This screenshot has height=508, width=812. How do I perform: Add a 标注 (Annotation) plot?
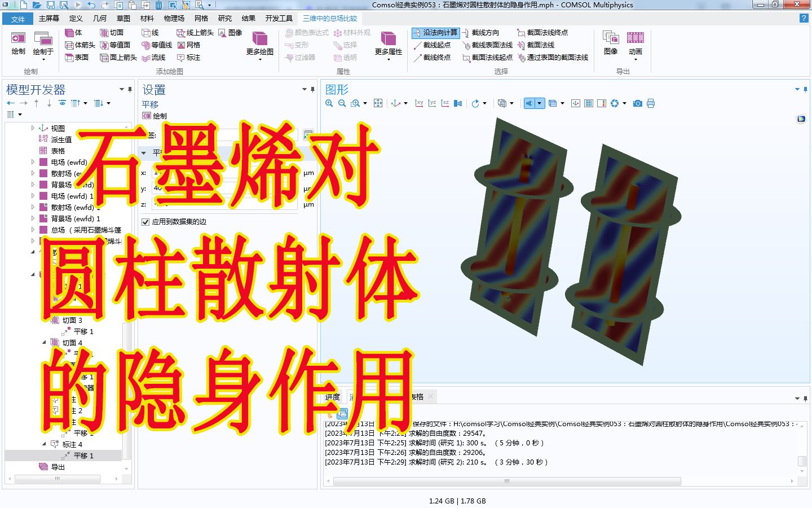(x=188, y=58)
